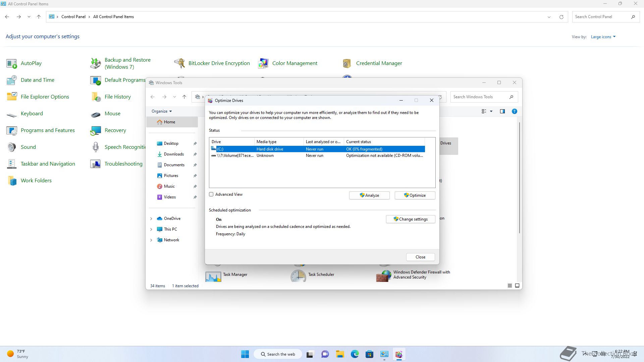Open File Explorer from taskbar
The width and height of the screenshot is (644, 362).
coord(340,354)
